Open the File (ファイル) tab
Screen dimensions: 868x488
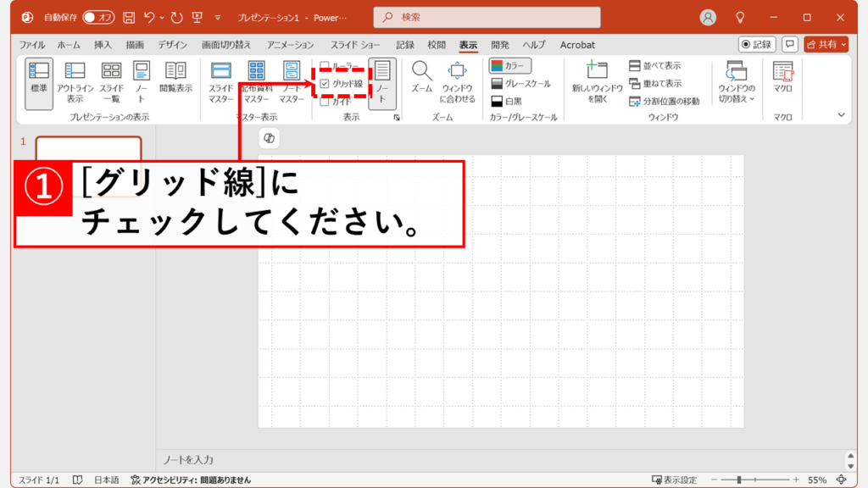(x=32, y=45)
